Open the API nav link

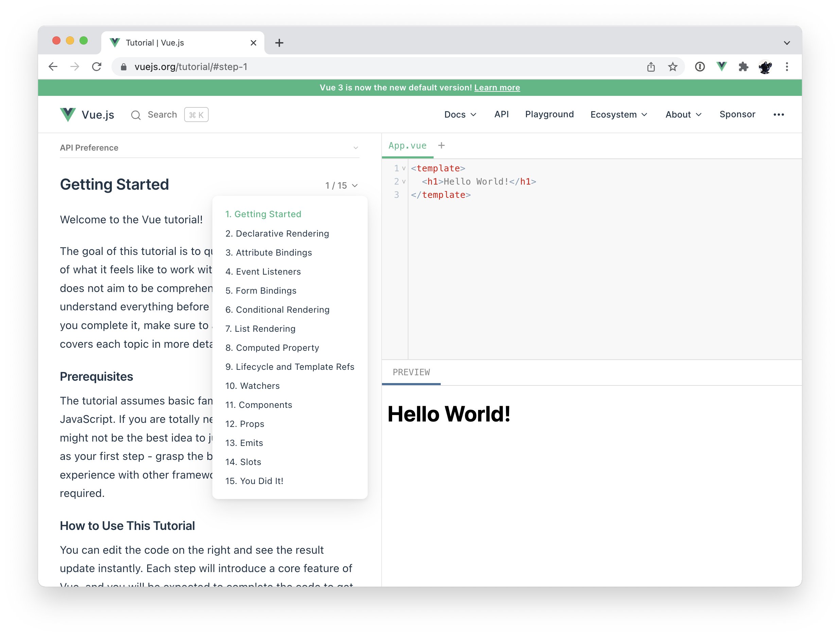[501, 114]
